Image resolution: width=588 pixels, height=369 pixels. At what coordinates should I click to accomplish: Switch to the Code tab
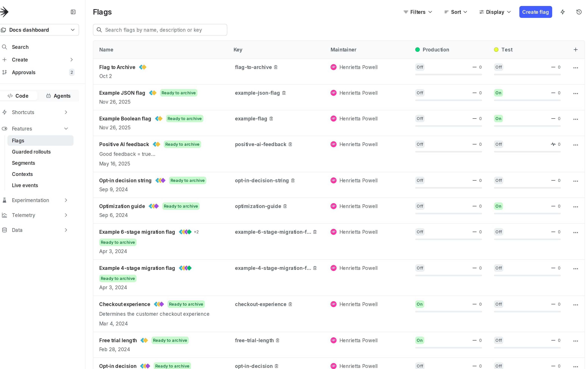pyautogui.click(x=18, y=96)
